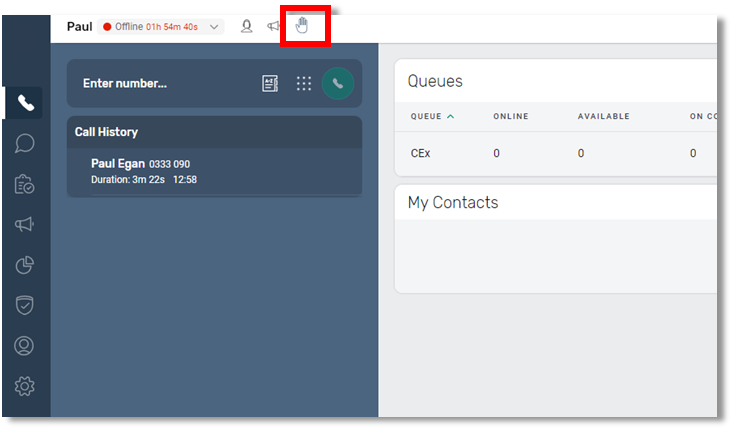Select the CEx queue row
733x430 pixels.
tap(420, 153)
